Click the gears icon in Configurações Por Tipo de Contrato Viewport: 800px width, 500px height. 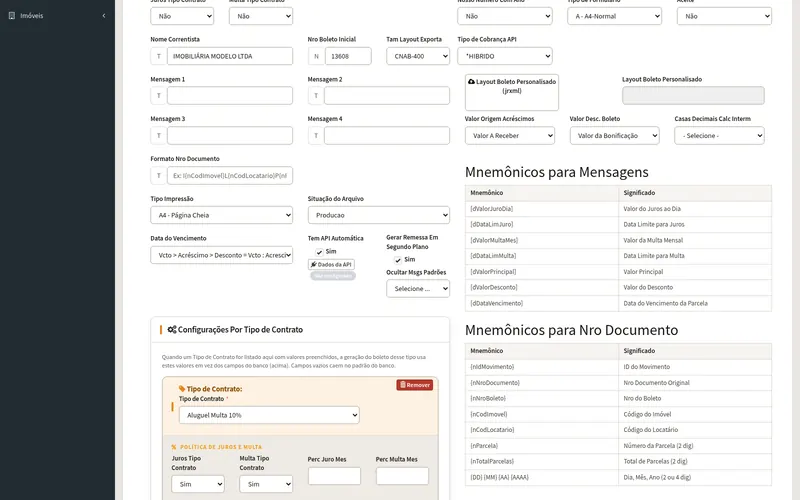click(172, 330)
